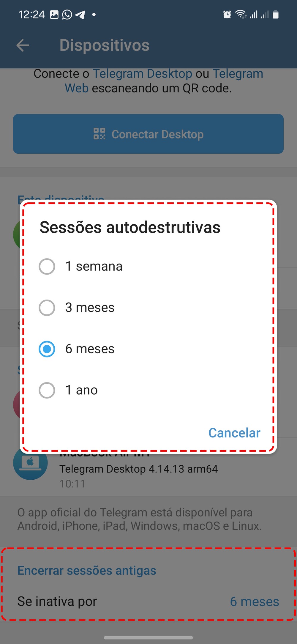Select the 6 meses radio button

tap(47, 349)
